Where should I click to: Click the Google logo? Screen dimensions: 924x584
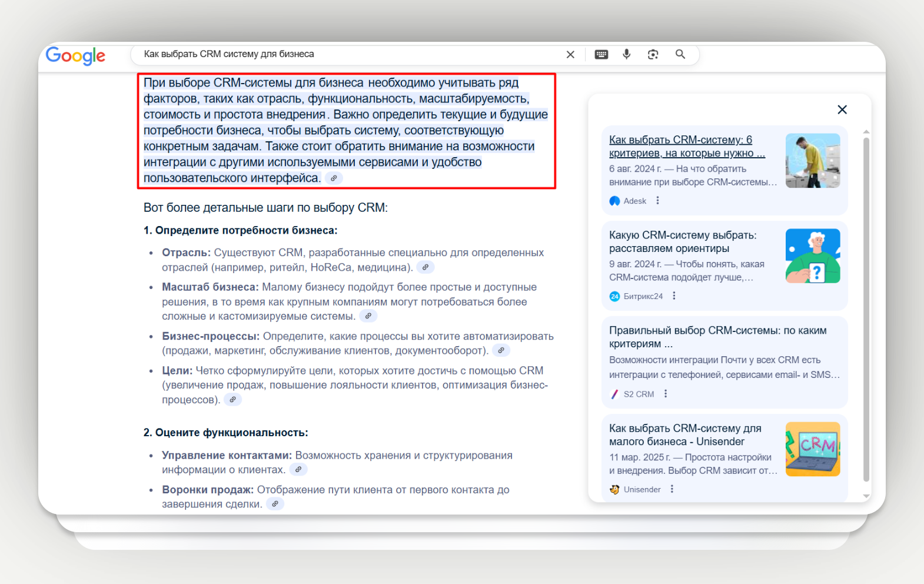pyautogui.click(x=75, y=55)
